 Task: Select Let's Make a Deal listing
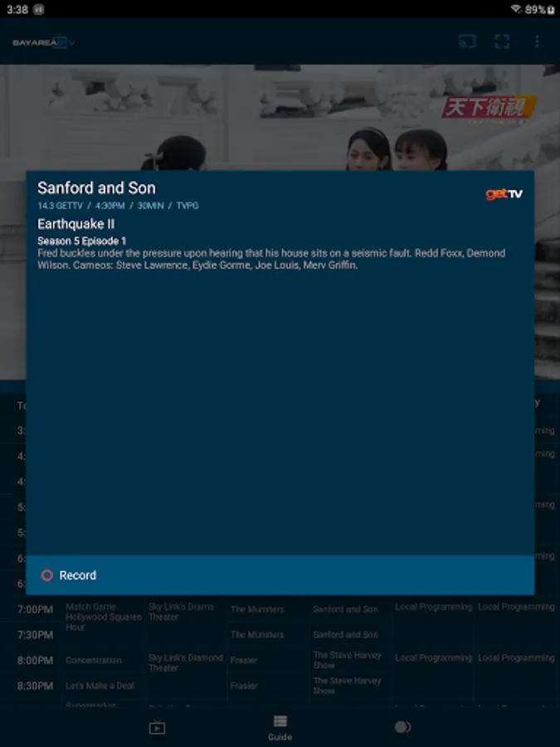[100, 686]
